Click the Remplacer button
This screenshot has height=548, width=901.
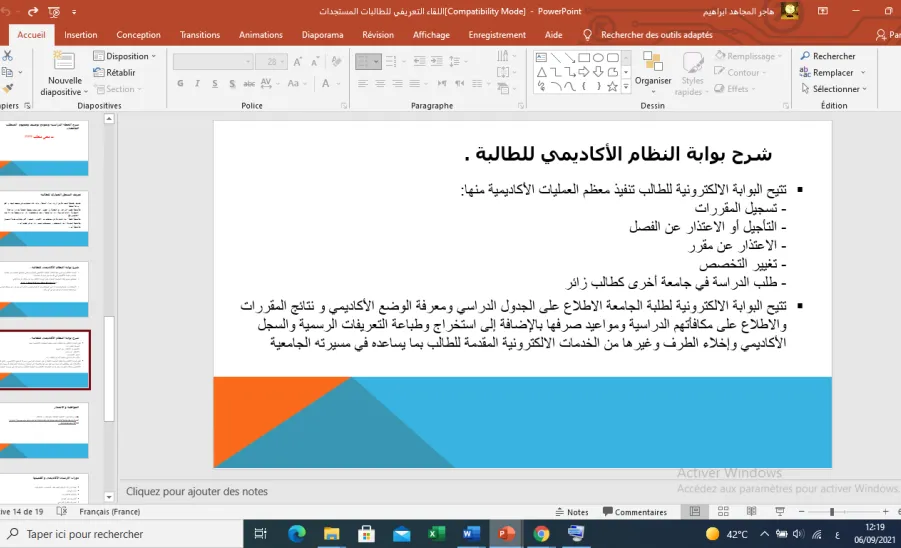tap(832, 72)
